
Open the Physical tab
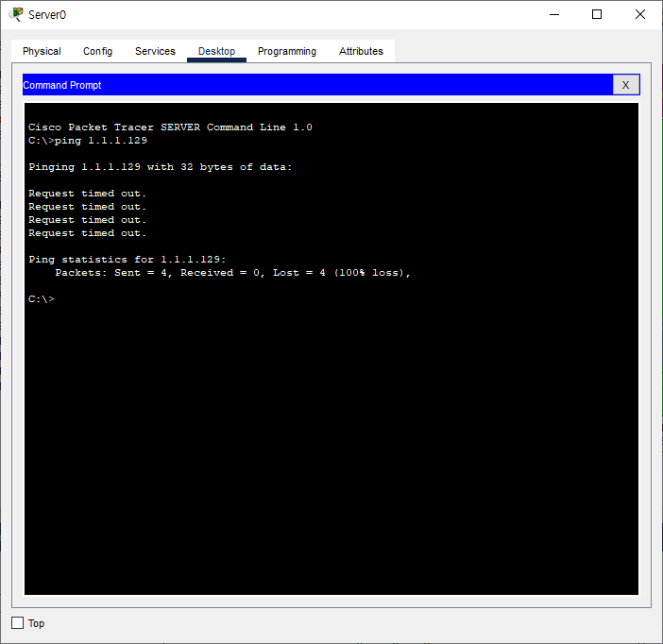[x=42, y=51]
